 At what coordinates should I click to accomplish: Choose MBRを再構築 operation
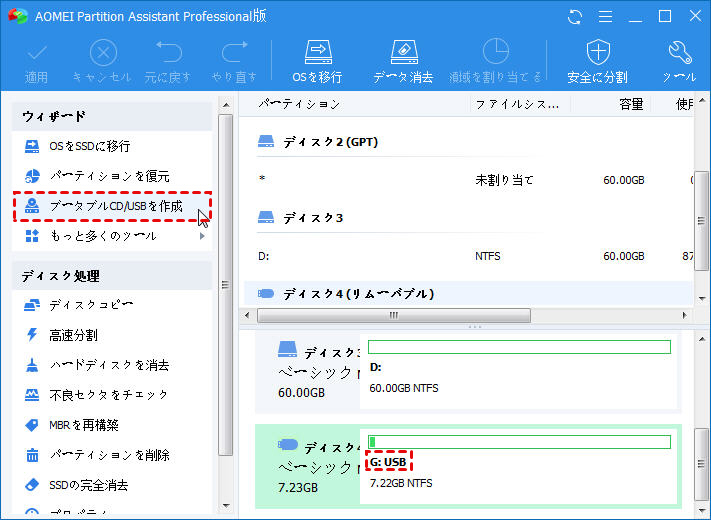[x=112, y=425]
